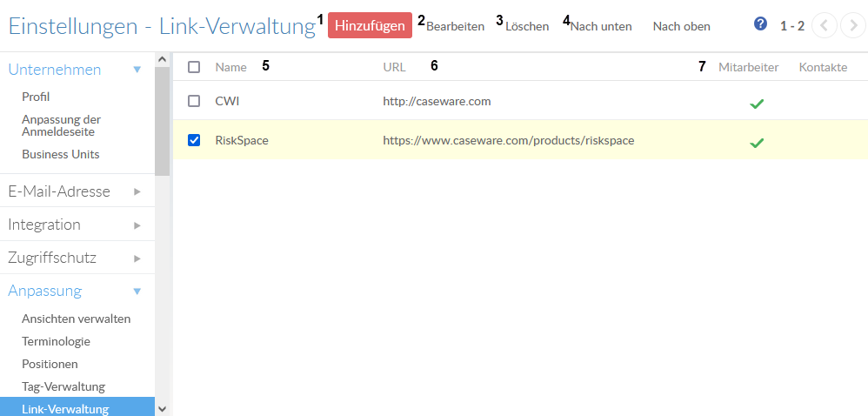
Task: Uncheck the RiskSpace row checkbox
Action: [194, 140]
